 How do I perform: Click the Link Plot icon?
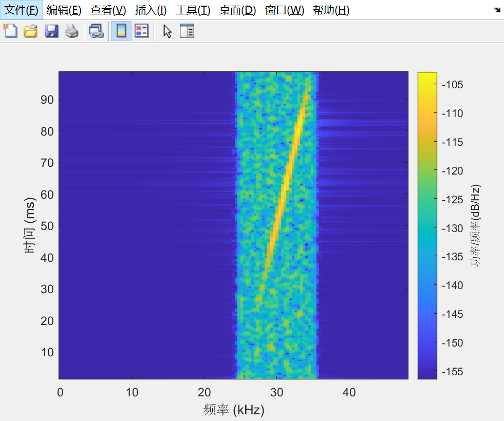pyautogui.click(x=96, y=31)
